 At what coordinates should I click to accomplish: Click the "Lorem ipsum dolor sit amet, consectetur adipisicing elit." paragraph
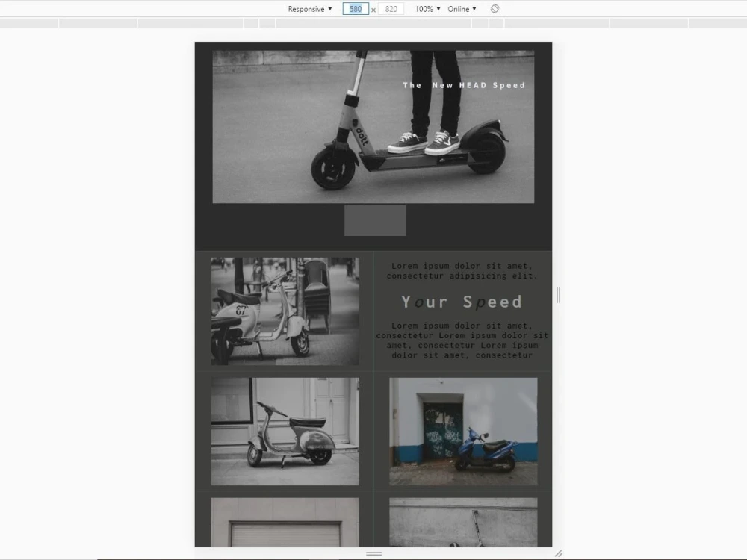click(x=462, y=271)
